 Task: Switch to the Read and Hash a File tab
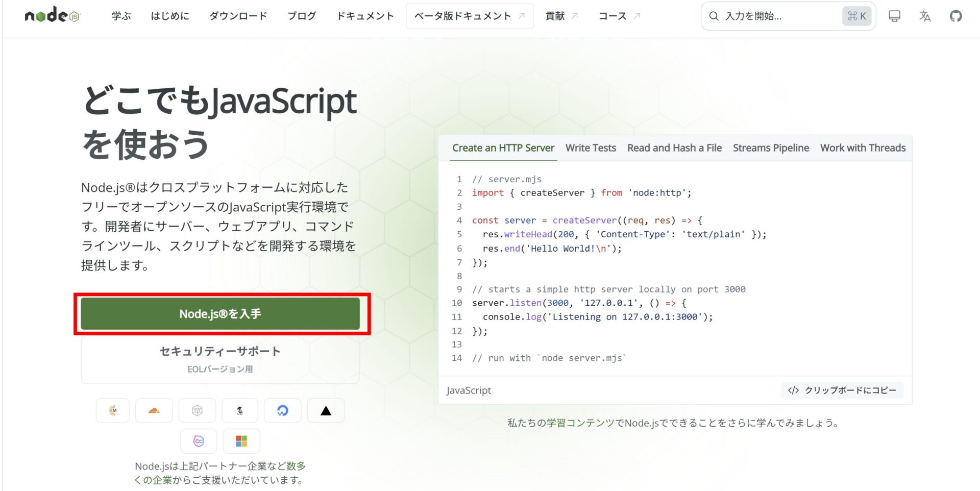click(x=674, y=148)
